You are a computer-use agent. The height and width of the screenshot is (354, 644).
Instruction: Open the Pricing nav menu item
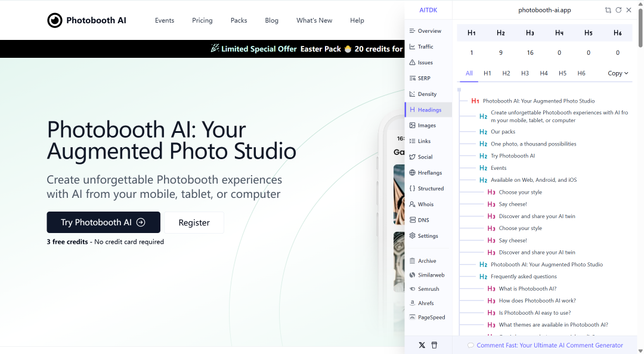point(202,20)
